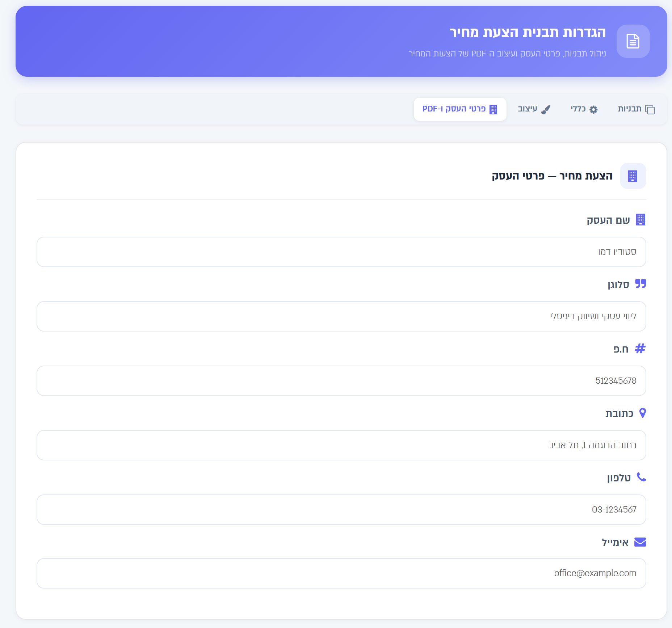
Task: Click the טלפון field label
Action: (x=619, y=478)
